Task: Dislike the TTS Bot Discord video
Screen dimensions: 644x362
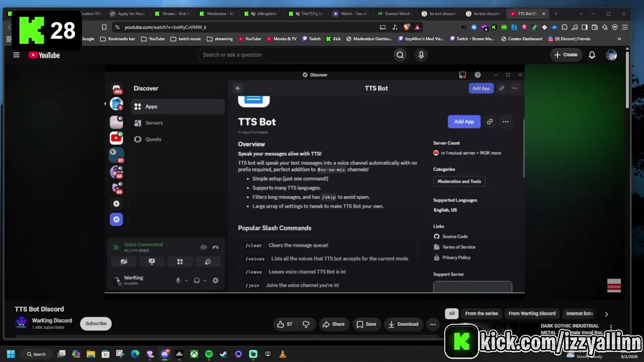Action: pos(306,324)
